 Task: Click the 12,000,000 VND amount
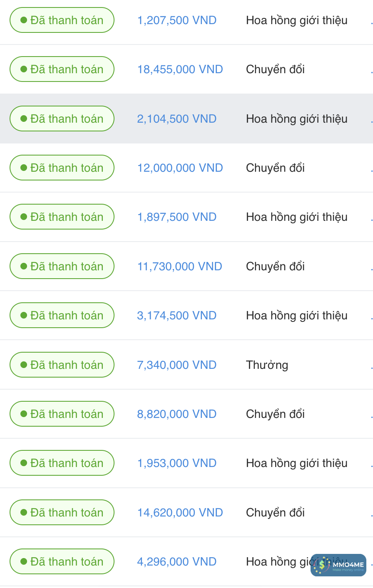(180, 168)
